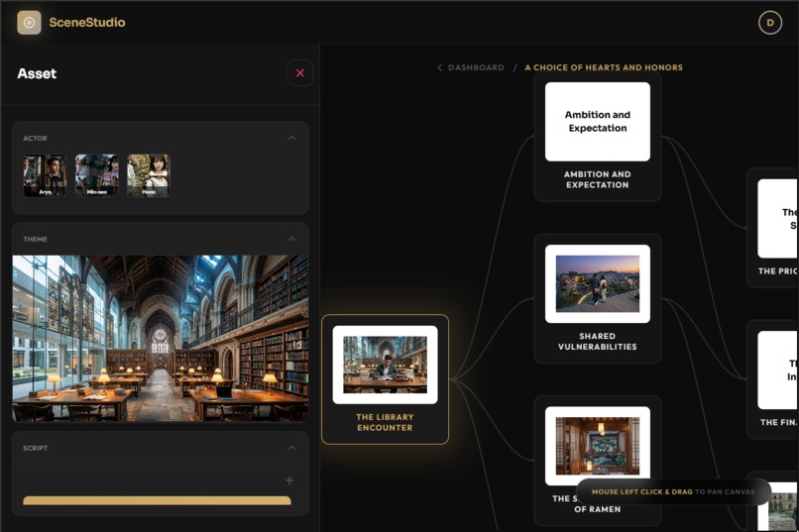The image size is (799, 532).
Task: Click the Ambition and Expectation caption below the card
Action: (597, 179)
